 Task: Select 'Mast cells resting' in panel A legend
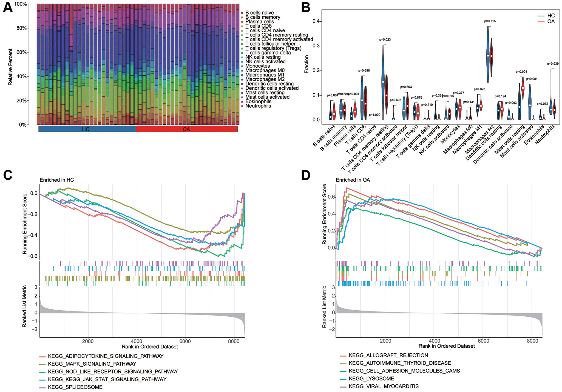tap(263, 93)
